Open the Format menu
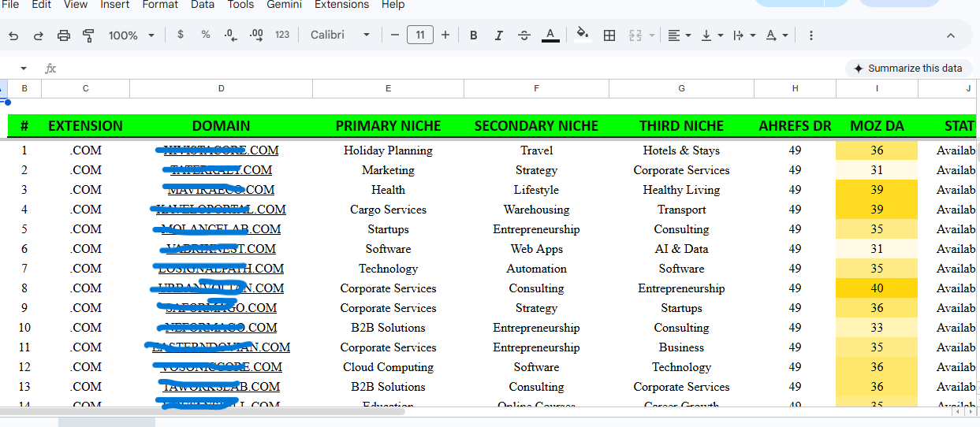Image resolution: width=980 pixels, height=427 pixels. point(160,5)
